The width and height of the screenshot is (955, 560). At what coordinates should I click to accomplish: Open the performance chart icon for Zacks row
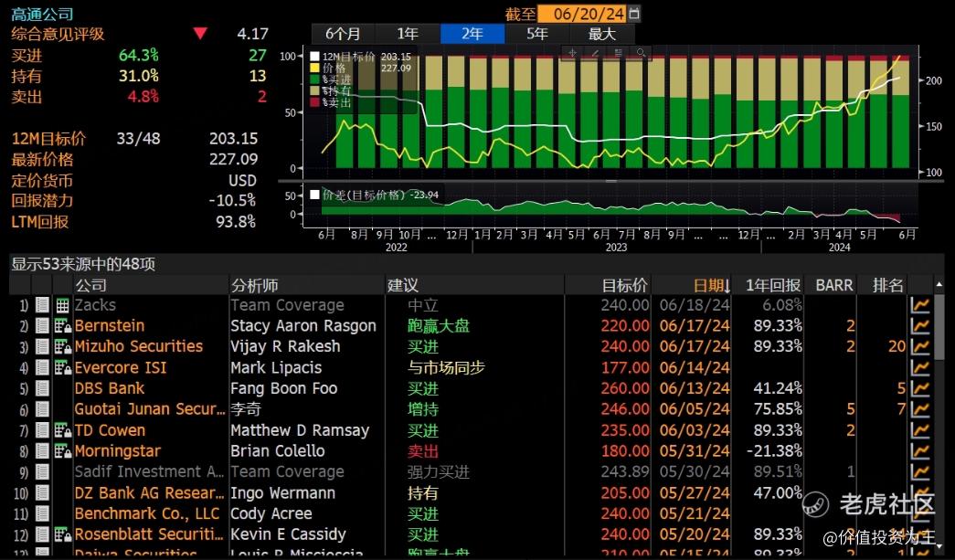click(919, 305)
